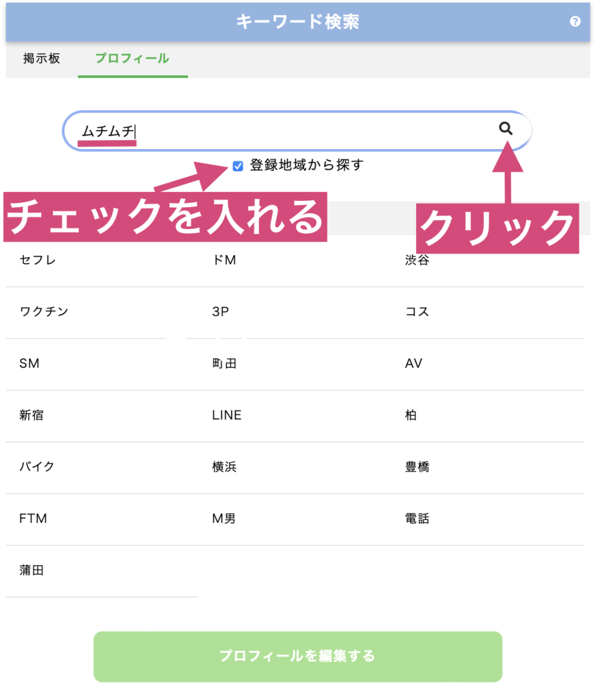Click the ワクチン keyword
The width and height of the screenshot is (602, 700).
point(44,312)
